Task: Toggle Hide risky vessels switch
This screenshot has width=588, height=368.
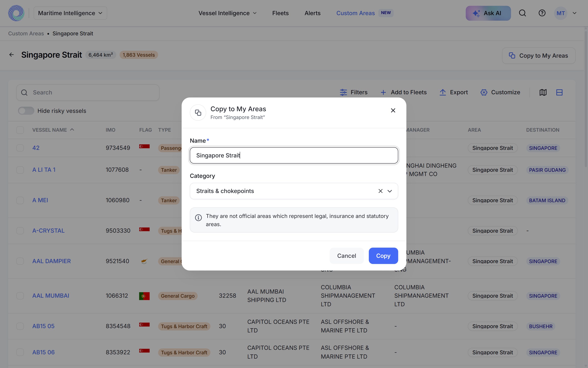Action: pos(26,111)
